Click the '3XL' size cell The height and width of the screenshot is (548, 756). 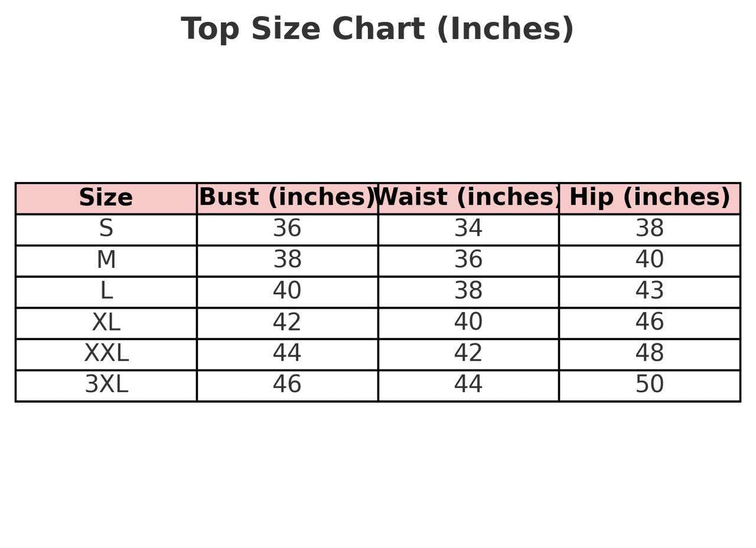[x=106, y=385]
